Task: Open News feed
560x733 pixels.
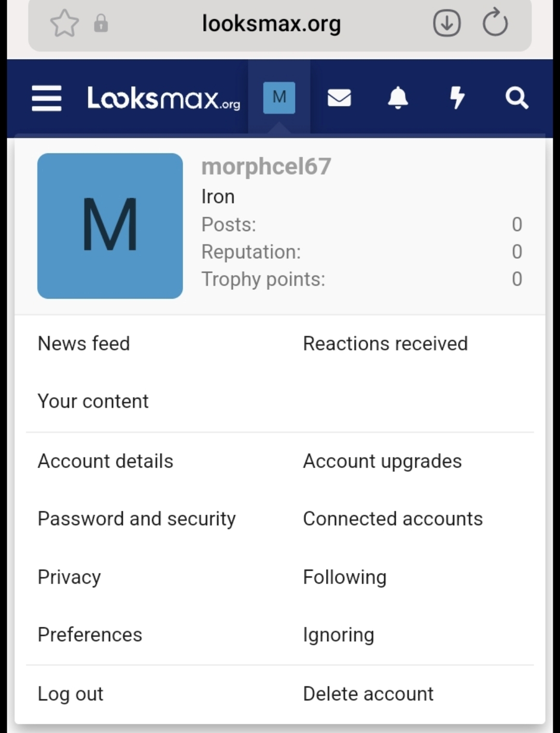Action: [84, 343]
